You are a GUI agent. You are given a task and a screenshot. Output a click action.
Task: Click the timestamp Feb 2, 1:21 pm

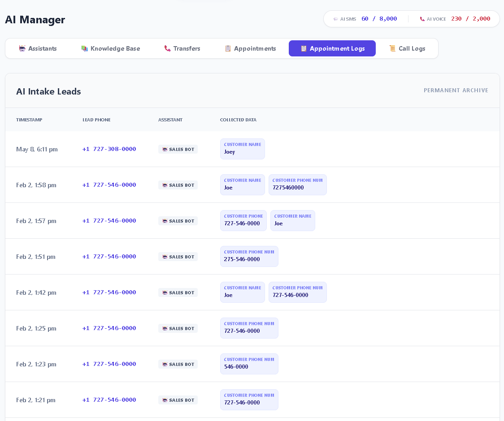point(36,400)
